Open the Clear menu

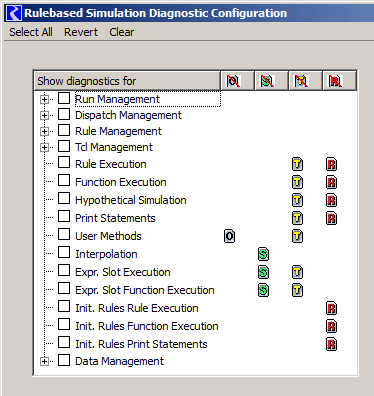[122, 32]
